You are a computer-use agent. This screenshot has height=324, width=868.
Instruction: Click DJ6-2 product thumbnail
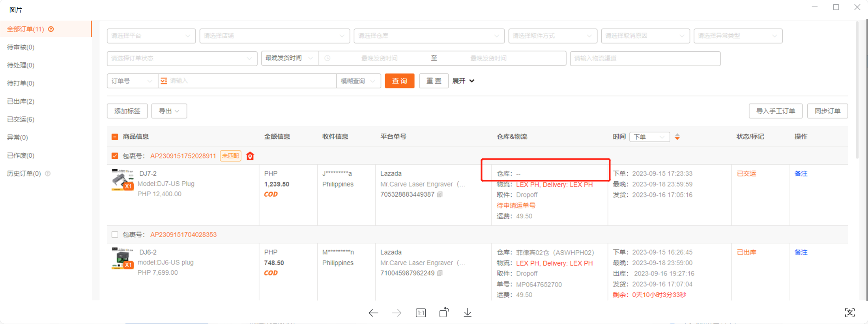tap(122, 258)
